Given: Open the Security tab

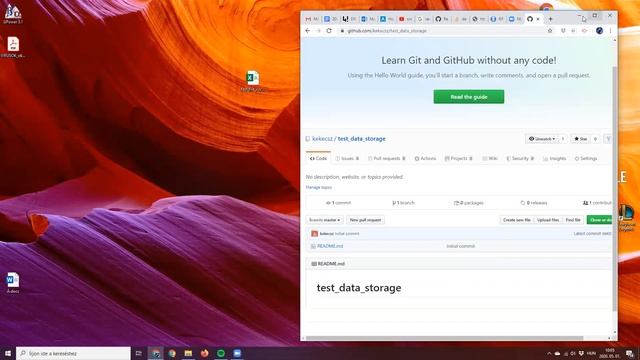Looking at the screenshot, I should [x=520, y=158].
